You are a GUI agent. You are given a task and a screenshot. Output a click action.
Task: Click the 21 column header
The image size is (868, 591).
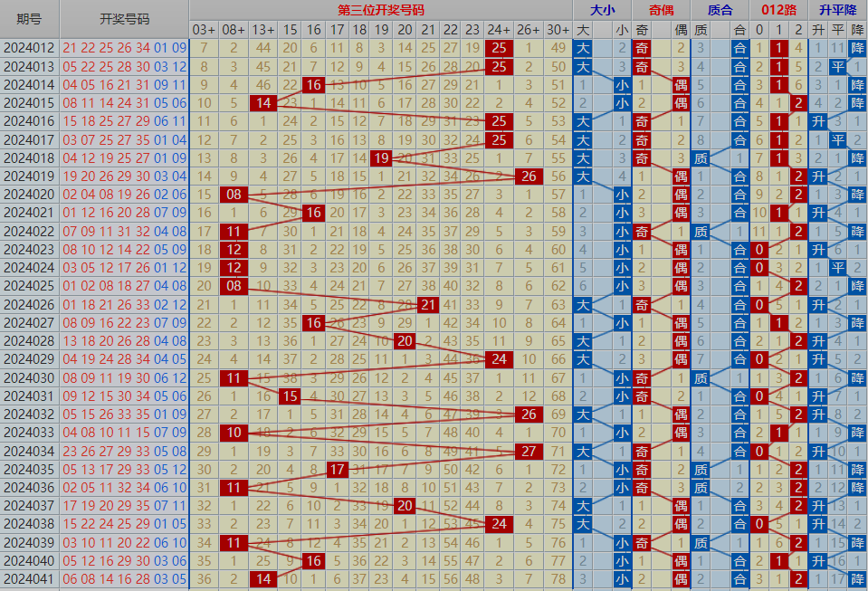(x=428, y=30)
